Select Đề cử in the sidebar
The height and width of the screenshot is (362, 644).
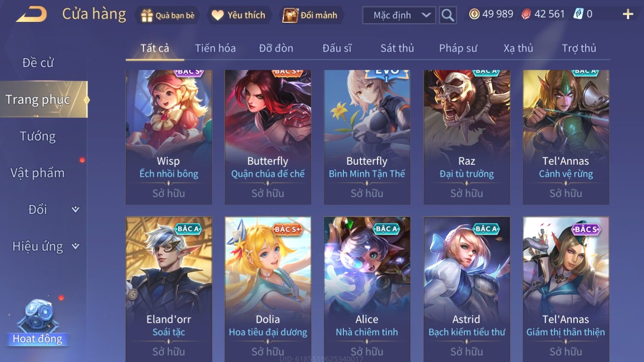(x=38, y=62)
